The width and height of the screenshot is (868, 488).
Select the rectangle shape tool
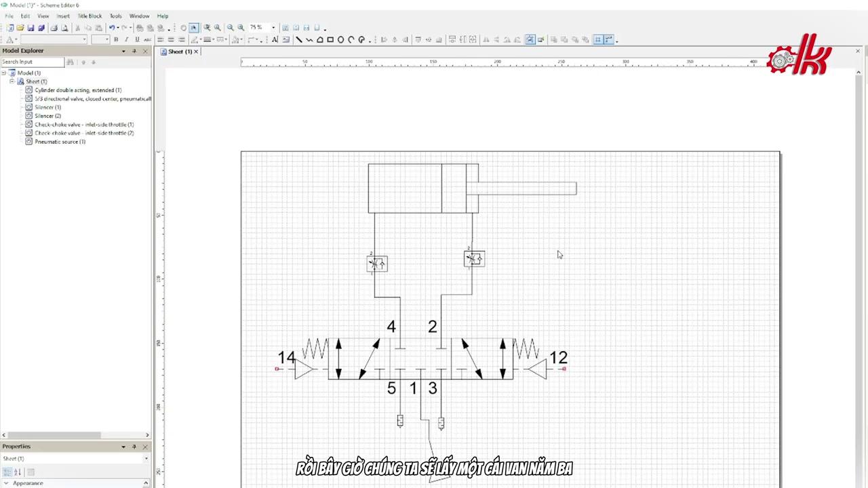330,39
